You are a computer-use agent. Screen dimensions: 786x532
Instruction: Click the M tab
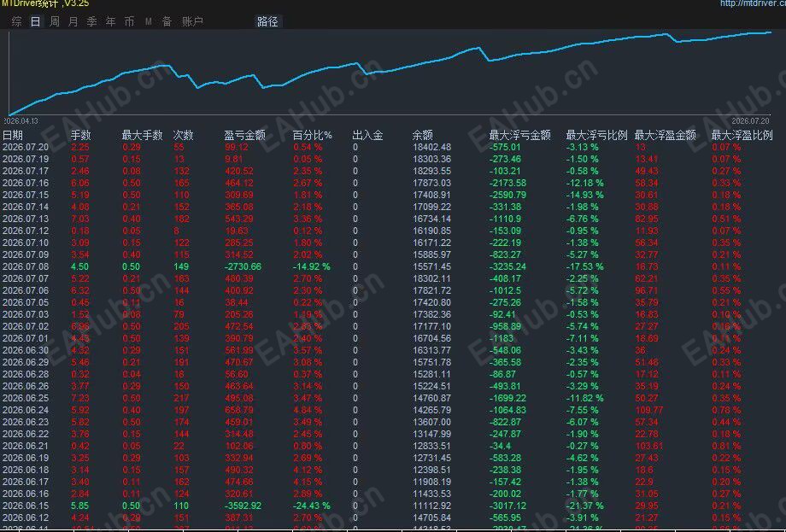click(149, 21)
